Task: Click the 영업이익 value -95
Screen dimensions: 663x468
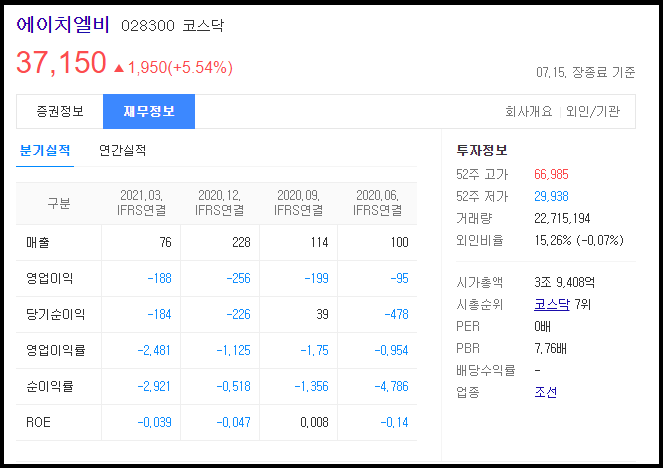Action: click(x=400, y=279)
